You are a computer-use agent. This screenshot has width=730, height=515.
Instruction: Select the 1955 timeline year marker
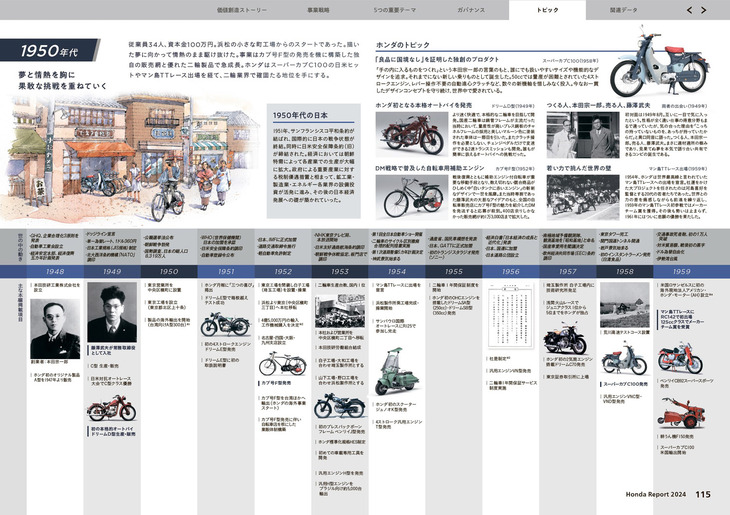click(x=454, y=271)
